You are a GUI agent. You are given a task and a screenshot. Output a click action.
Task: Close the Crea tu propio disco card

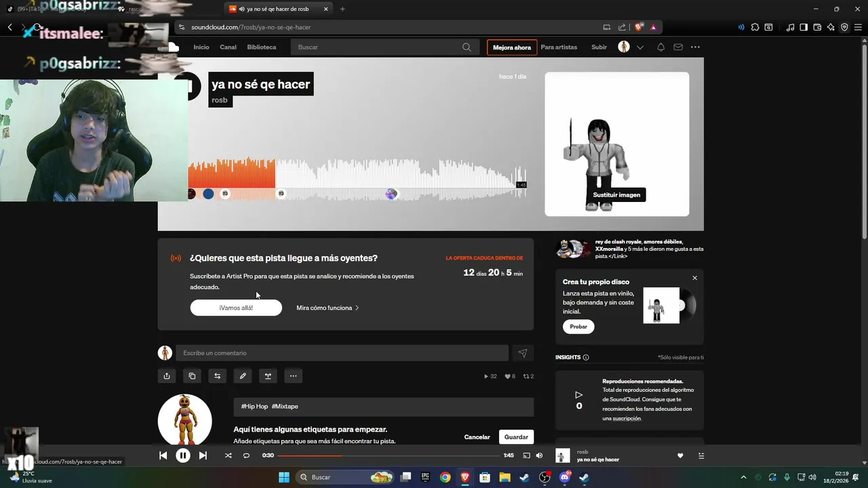coord(694,278)
